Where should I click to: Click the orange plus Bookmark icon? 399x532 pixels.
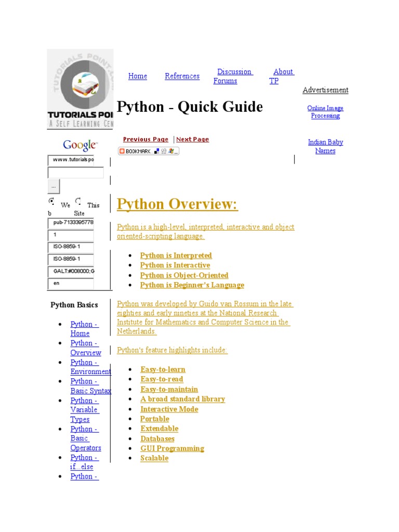(x=122, y=151)
